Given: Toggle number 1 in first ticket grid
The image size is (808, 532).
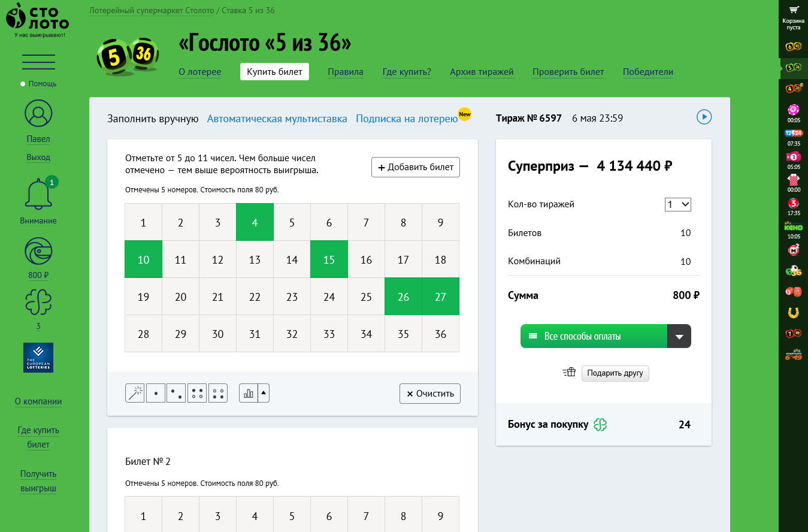Looking at the screenshot, I should [x=143, y=222].
